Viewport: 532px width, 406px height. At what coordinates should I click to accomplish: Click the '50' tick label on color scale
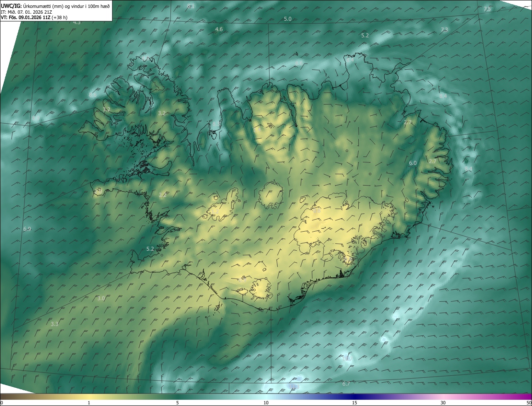528,403
